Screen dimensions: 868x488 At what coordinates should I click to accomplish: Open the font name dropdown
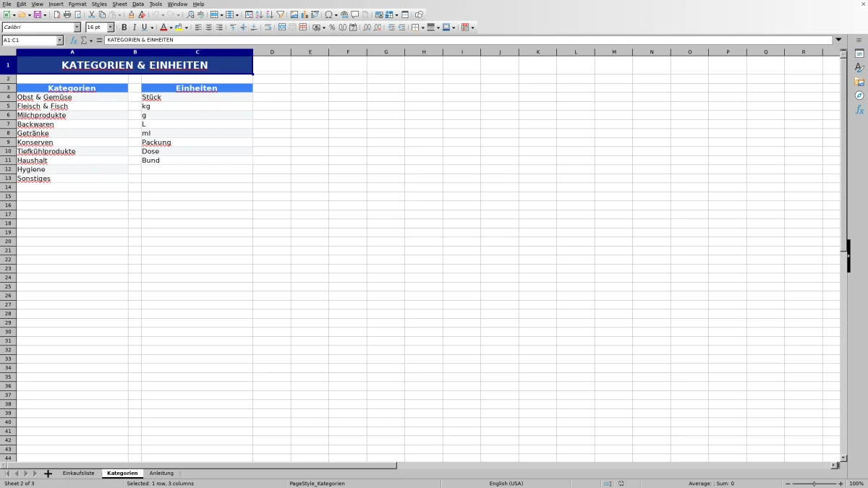tap(78, 27)
